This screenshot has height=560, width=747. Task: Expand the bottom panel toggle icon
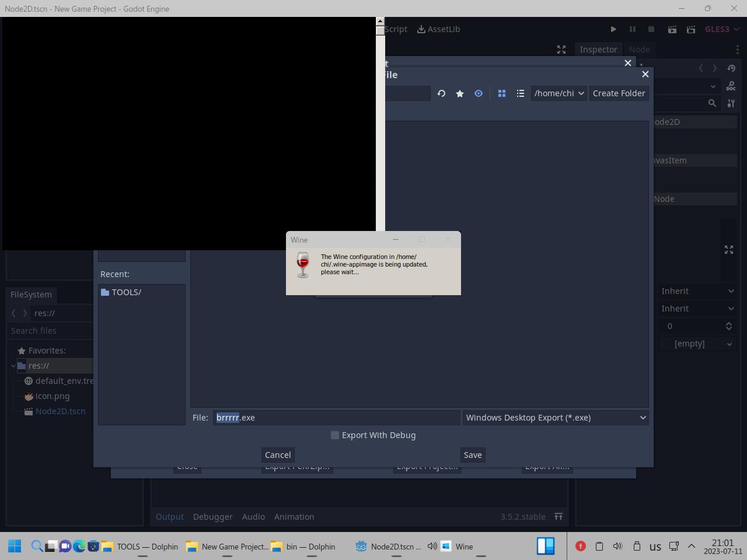[558, 517]
